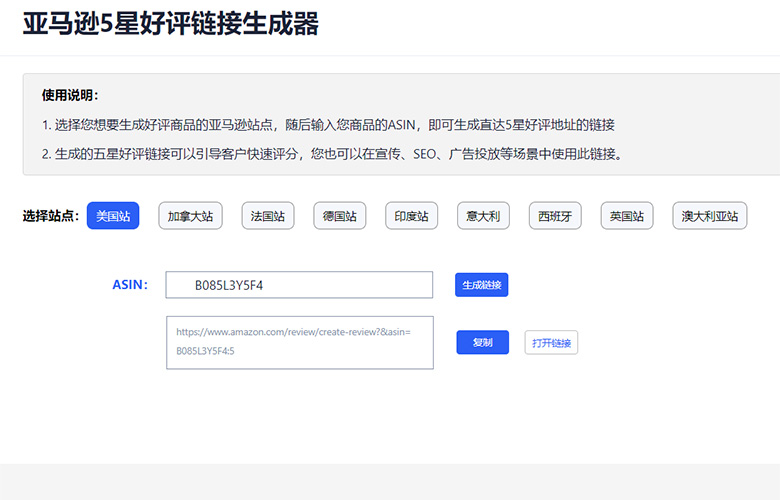Pick the 澳大利亚站 site button
Image resolution: width=780 pixels, height=500 pixels.
pos(710,216)
